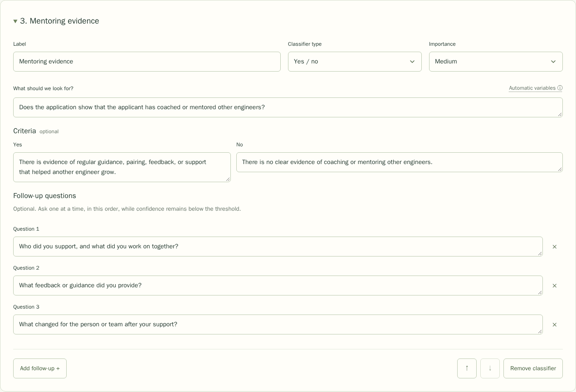Click the Add follow-up + button
Screen dimensions: 576x392
[40, 368]
